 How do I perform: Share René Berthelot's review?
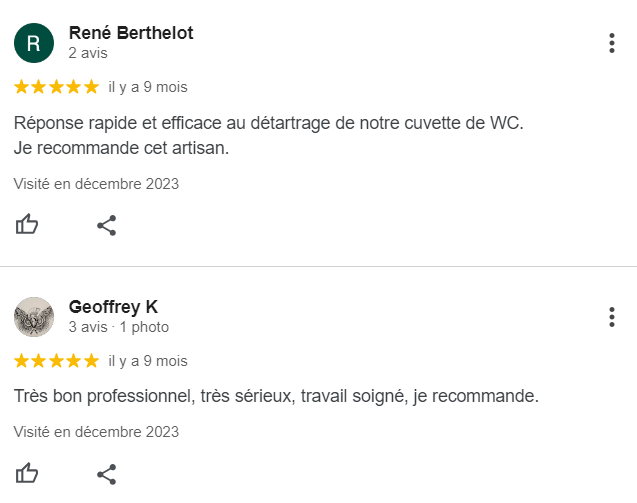pyautogui.click(x=107, y=225)
